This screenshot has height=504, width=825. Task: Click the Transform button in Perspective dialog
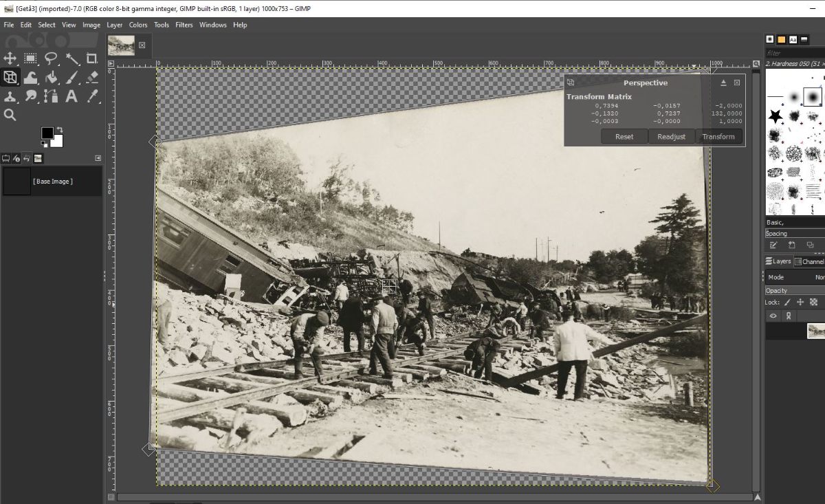[x=718, y=136]
